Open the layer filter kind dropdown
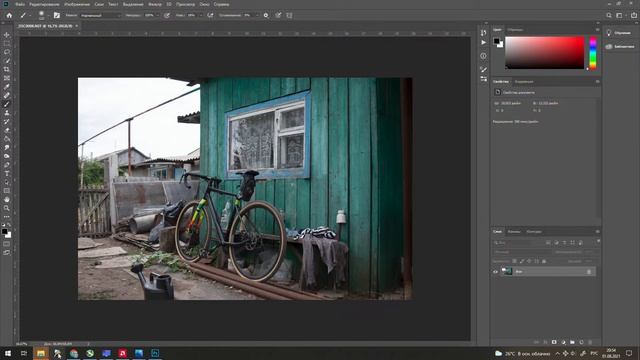 517,242
